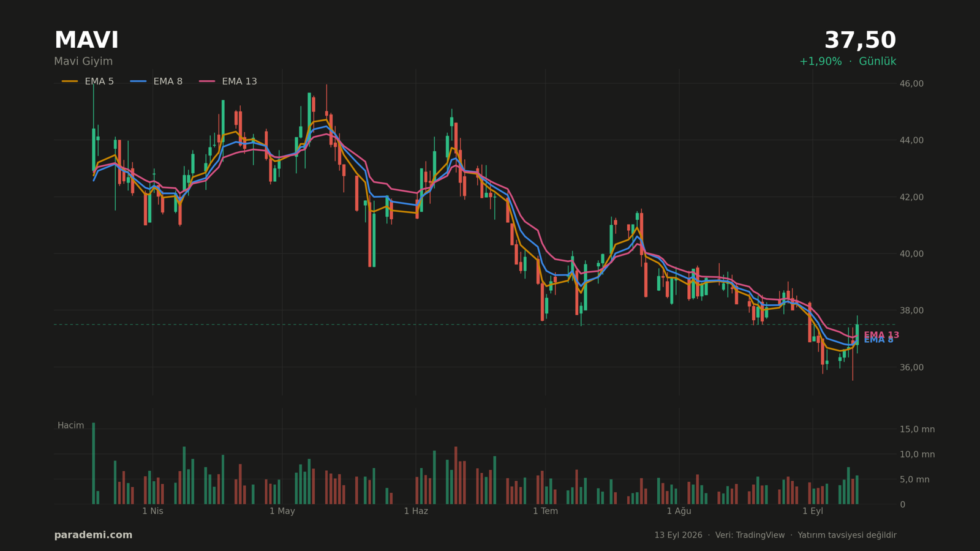Click the 36,00 price axis label

911,367
